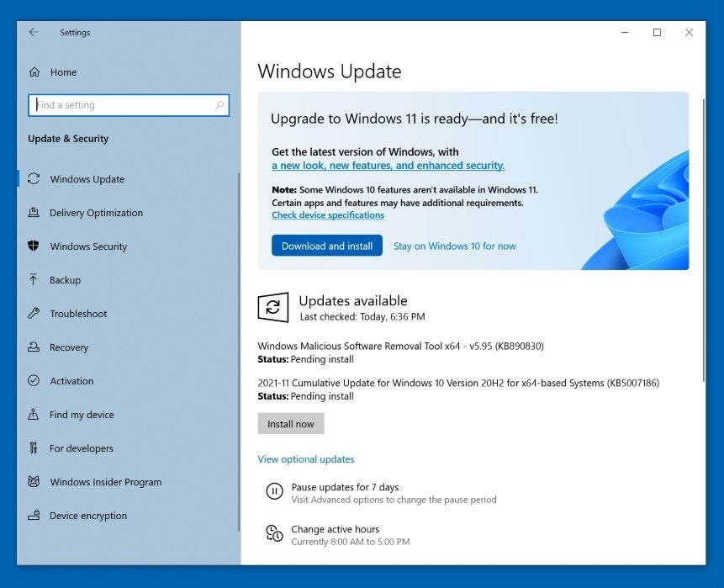The image size is (724, 588).
Task: Open Device encryption settings
Action: pyautogui.click(x=88, y=516)
